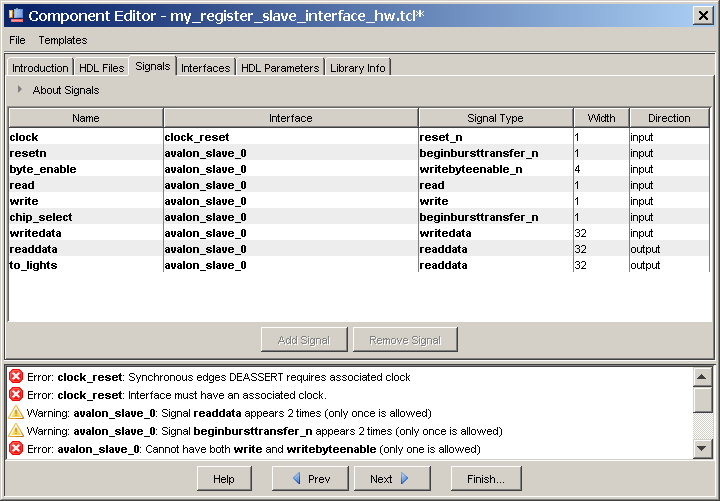Image resolution: width=720 pixels, height=501 pixels.
Task: Open the Help dialog
Action: 224,479
